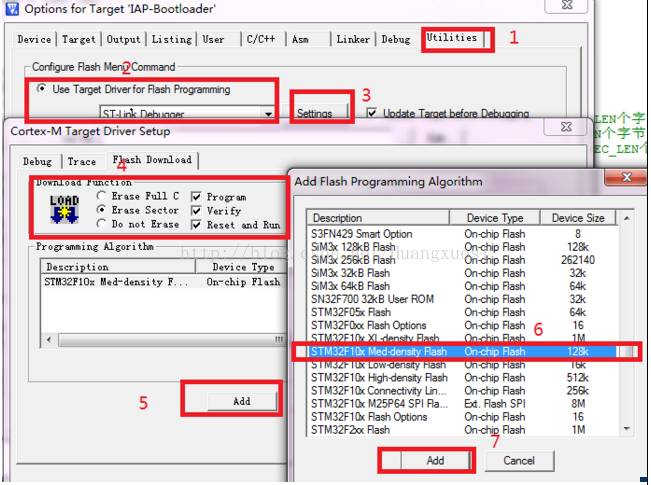This screenshot has height=485, width=651.
Task: Select STM32F10x M25P64 SPI Flash entry
Action: point(462,404)
